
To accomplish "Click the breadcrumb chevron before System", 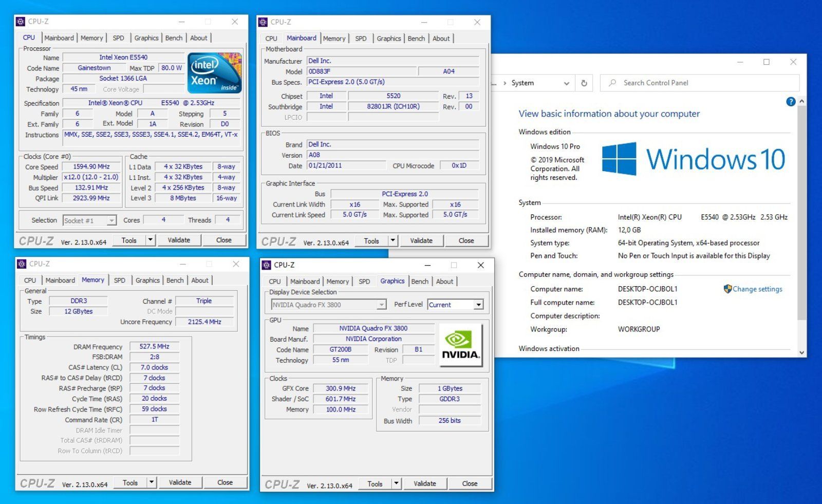I will (505, 83).
